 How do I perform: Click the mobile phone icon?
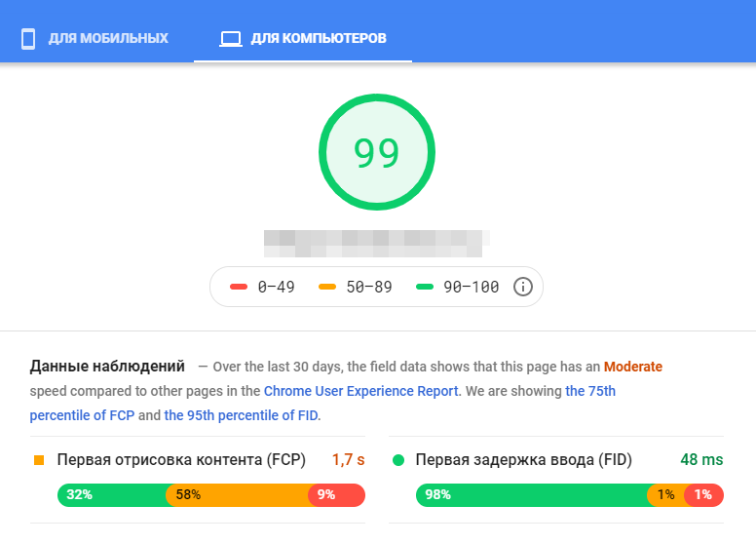(28, 39)
